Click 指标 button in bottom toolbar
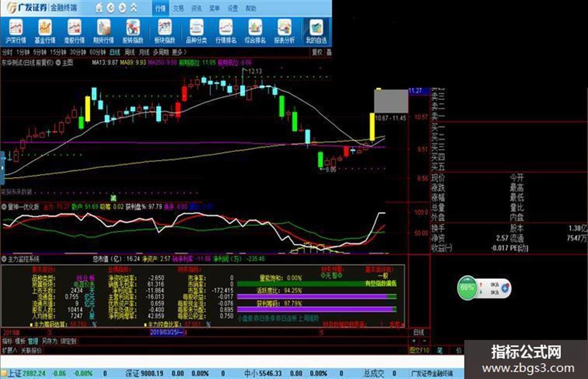The height and width of the screenshot is (379, 588). [7, 341]
